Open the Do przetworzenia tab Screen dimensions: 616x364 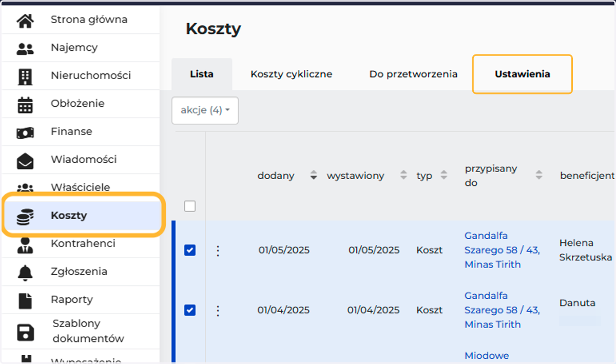(413, 74)
